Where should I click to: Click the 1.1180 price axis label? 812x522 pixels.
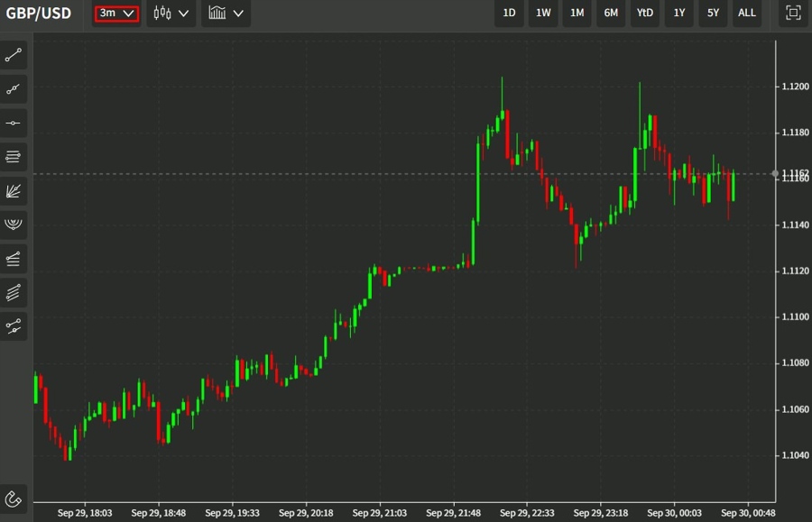click(795, 133)
